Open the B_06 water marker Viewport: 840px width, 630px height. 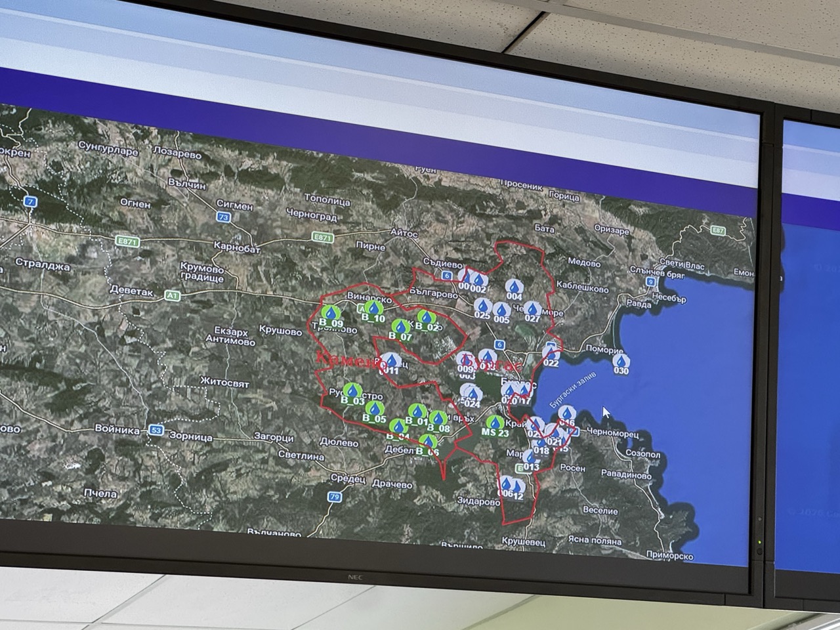pyautogui.click(x=428, y=442)
